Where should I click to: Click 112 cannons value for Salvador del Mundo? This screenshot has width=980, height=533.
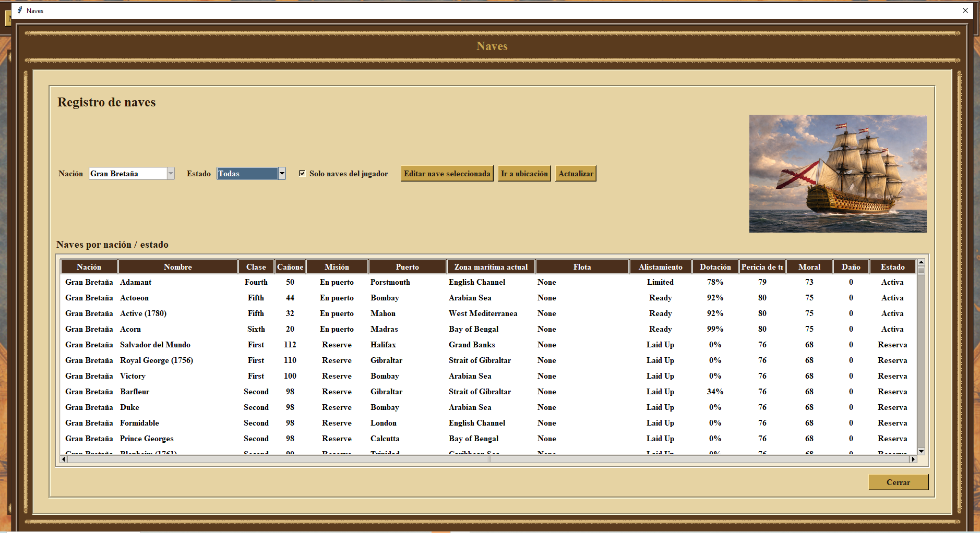tap(290, 345)
